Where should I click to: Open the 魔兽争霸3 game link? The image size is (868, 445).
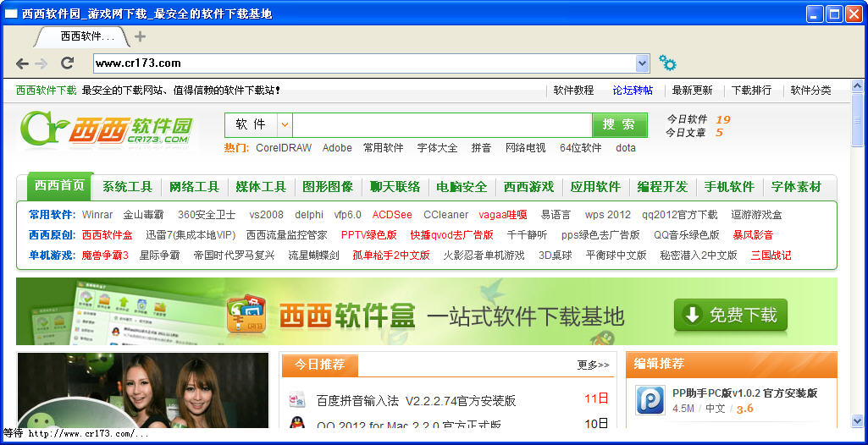pos(105,256)
